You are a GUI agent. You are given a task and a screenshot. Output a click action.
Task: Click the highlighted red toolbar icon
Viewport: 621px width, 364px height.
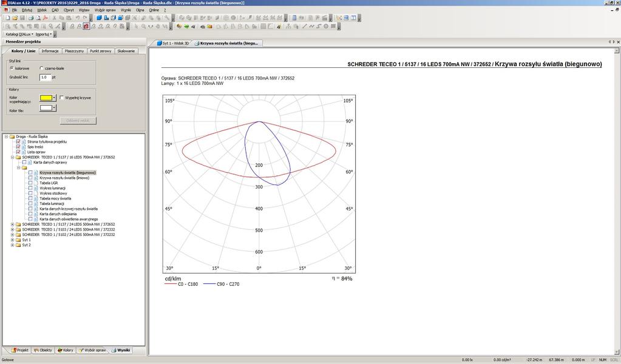coord(86,27)
